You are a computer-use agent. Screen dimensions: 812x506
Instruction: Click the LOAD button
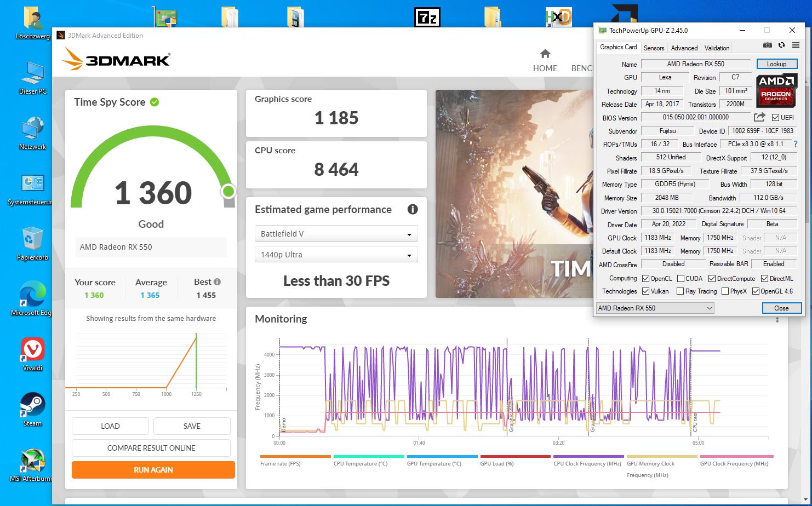click(x=110, y=426)
